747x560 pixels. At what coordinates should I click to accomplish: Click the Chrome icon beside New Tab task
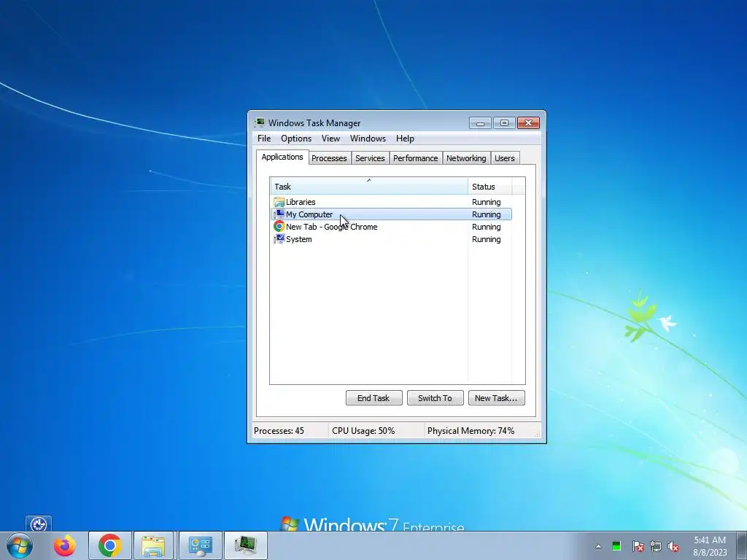(x=279, y=227)
